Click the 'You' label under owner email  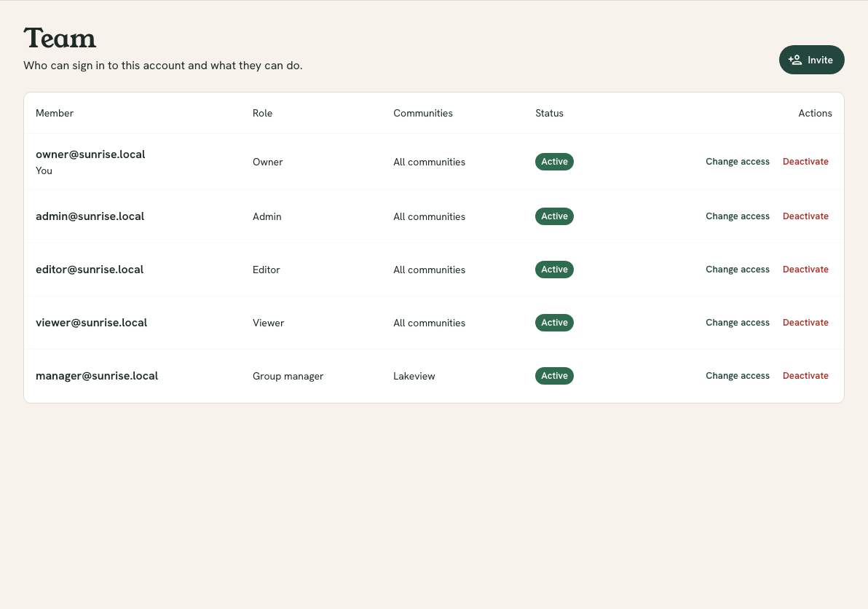pyautogui.click(x=44, y=171)
